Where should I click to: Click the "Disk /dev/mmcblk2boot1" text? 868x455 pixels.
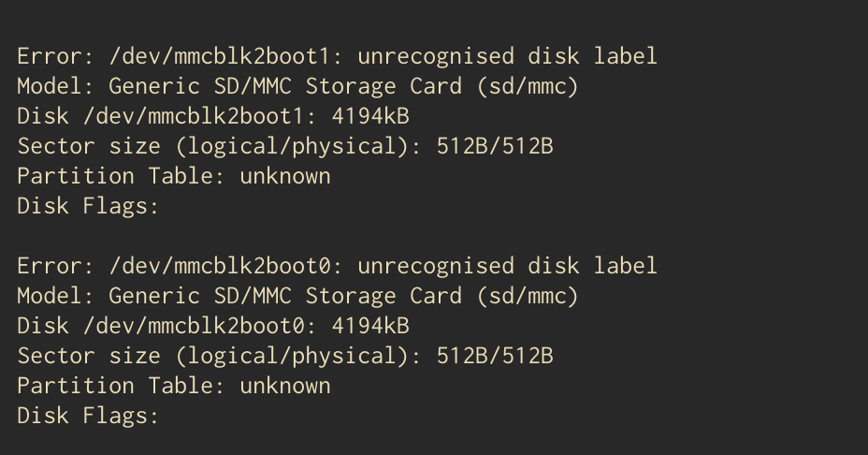[x=160, y=116]
